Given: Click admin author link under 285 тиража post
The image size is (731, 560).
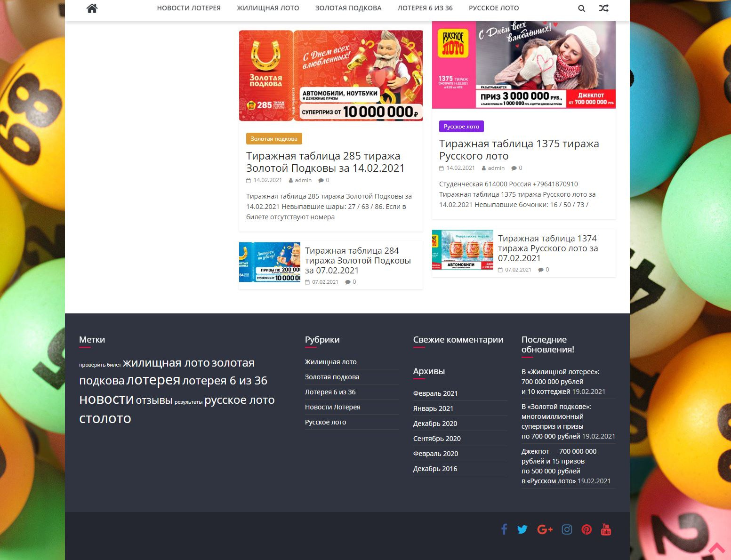Looking at the screenshot, I should click(303, 180).
